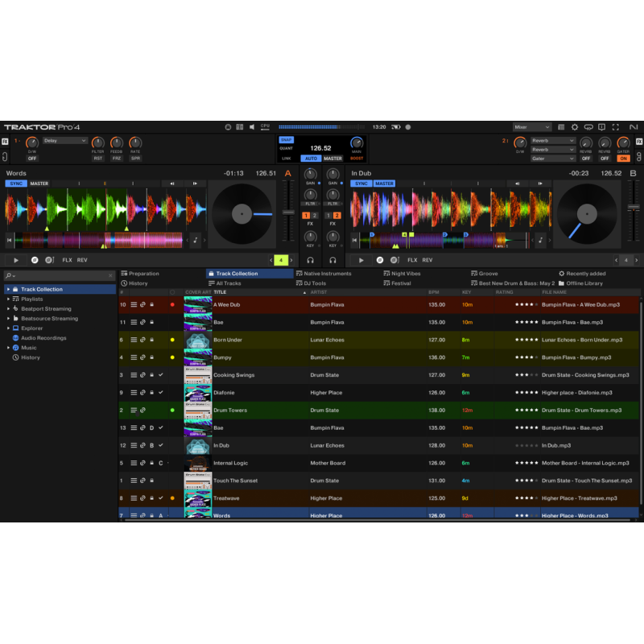
Task: Select the All Tracks favorite tab
Action: tap(225, 283)
